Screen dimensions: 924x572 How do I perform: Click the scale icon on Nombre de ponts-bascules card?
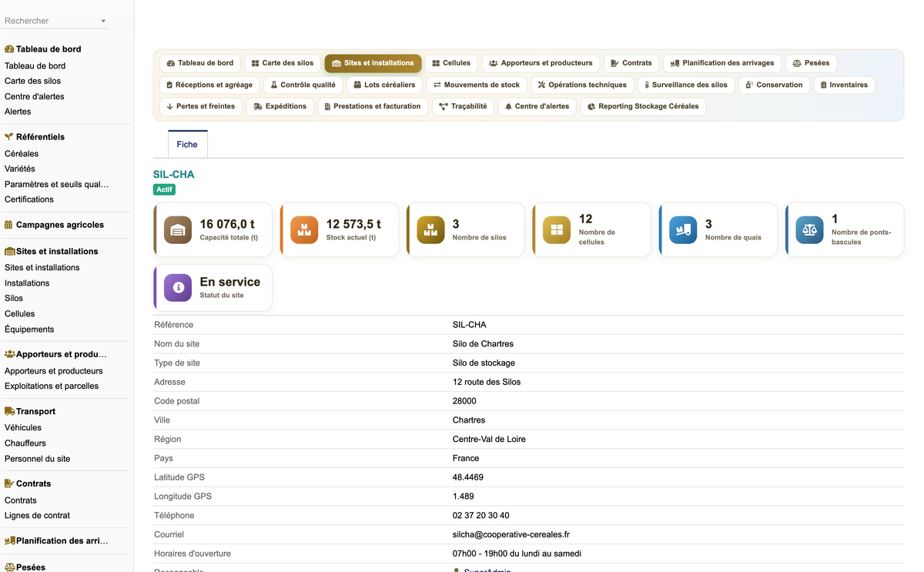pos(809,229)
